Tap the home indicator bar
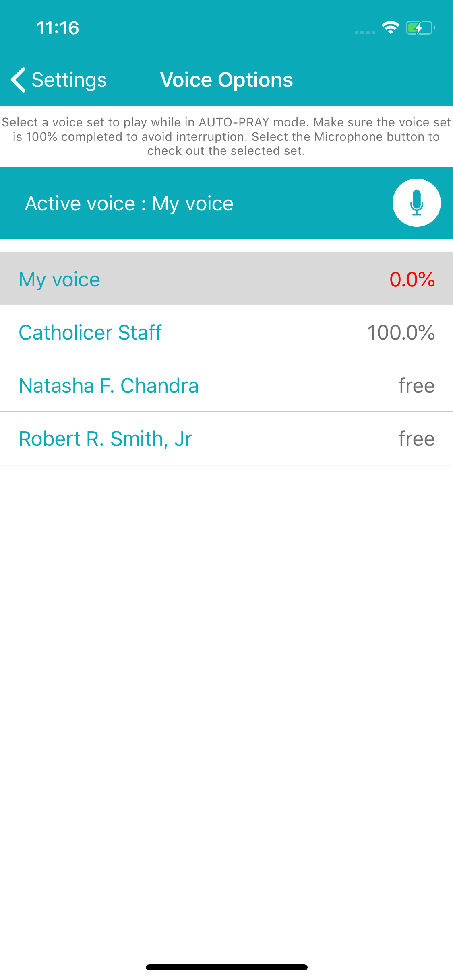Screen dimensions: 453x980 226,967
